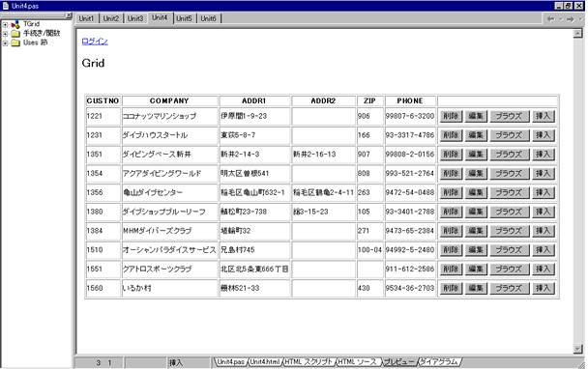The image size is (588, 369).
Task: Expand the TGrid tree node
Action: (5, 25)
